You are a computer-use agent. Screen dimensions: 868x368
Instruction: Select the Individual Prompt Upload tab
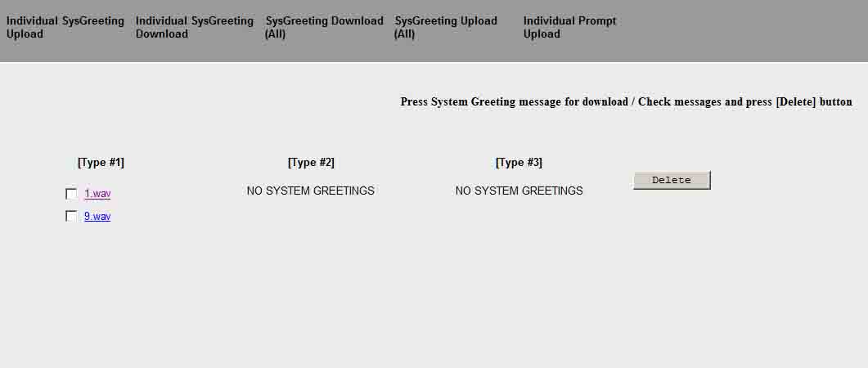point(569,27)
